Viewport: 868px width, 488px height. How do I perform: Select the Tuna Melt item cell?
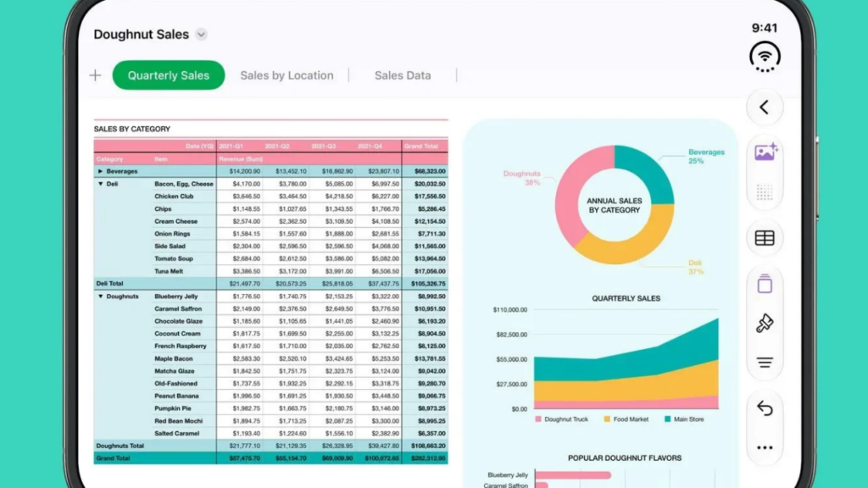click(x=184, y=271)
